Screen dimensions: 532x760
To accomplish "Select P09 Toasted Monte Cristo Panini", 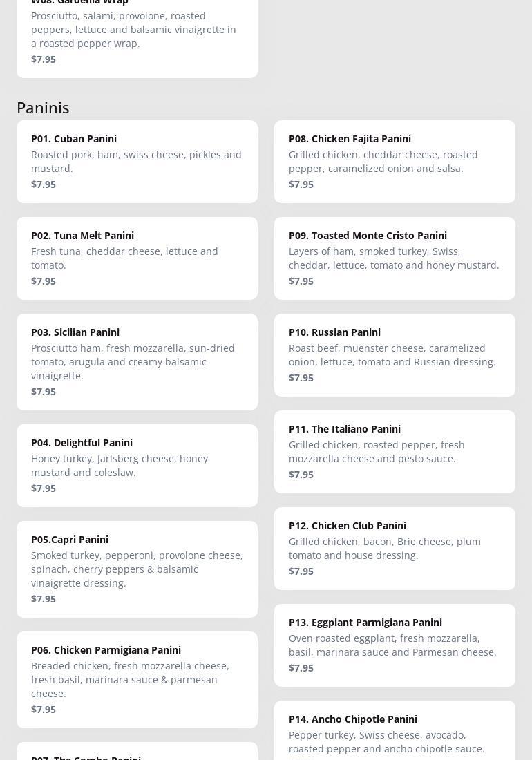I will 395,258.
